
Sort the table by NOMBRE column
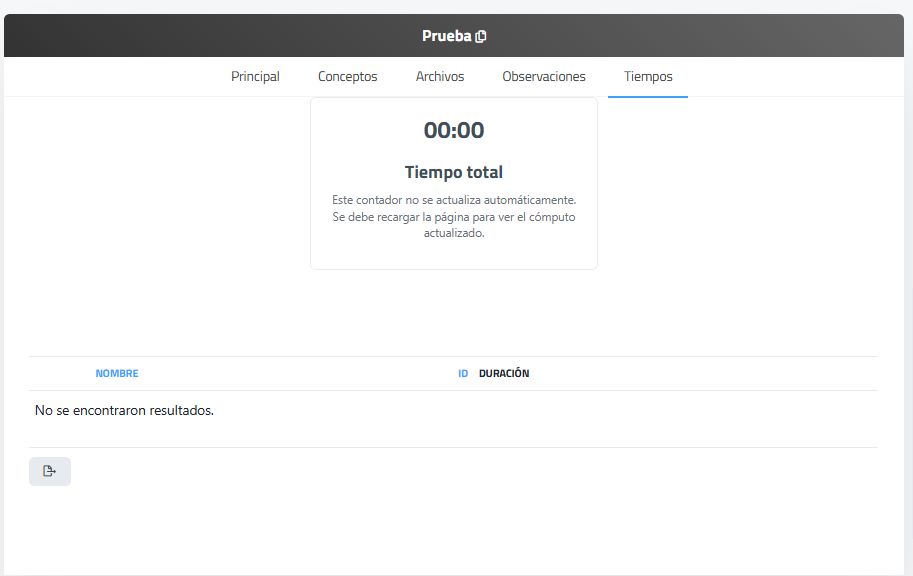click(x=117, y=374)
